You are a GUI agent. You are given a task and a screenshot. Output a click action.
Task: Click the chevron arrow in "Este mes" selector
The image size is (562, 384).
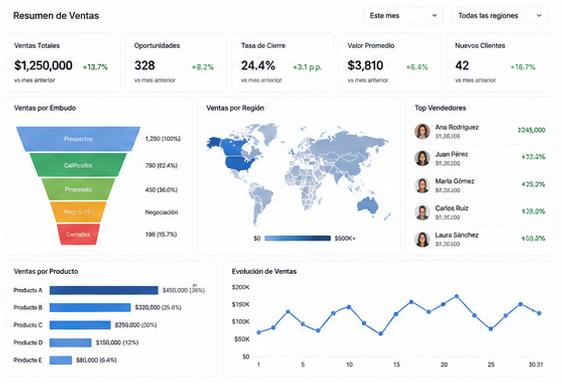point(434,16)
